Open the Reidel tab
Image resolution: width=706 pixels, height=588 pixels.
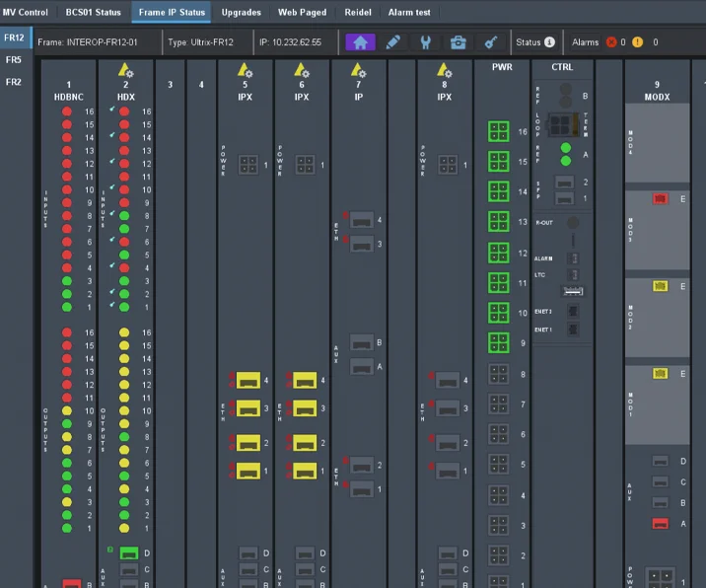[x=358, y=12]
